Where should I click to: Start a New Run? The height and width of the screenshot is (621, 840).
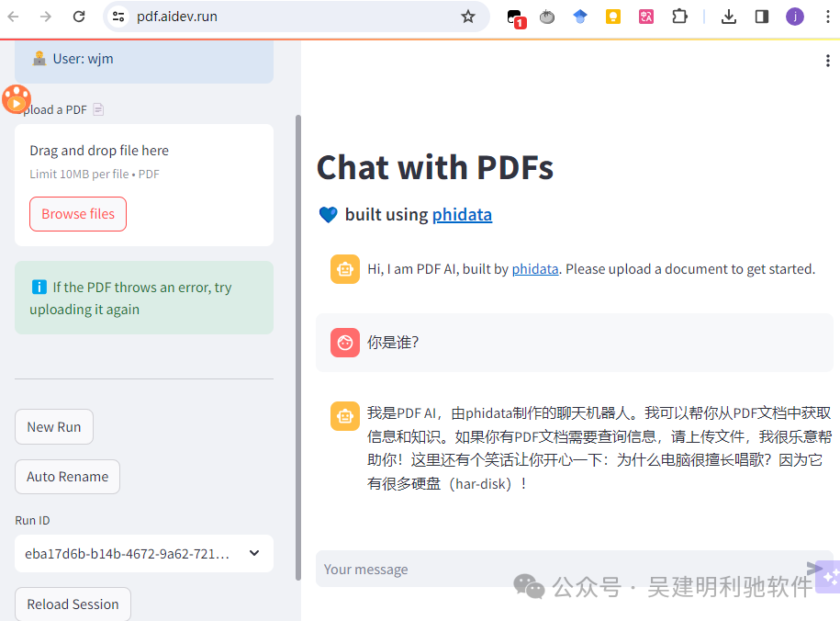coord(54,427)
